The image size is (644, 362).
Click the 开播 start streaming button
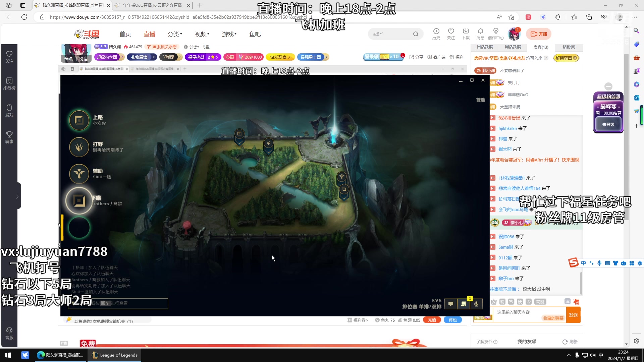coord(539,34)
